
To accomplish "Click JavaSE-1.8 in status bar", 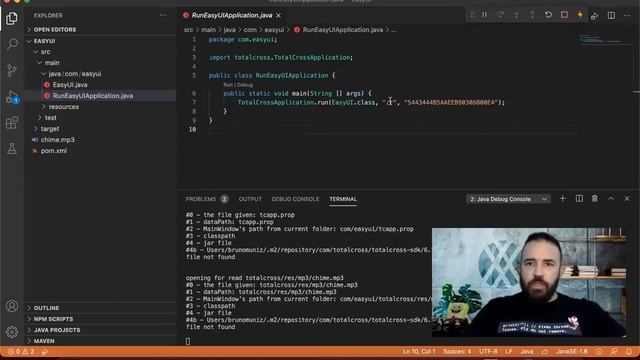I will click(572, 351).
